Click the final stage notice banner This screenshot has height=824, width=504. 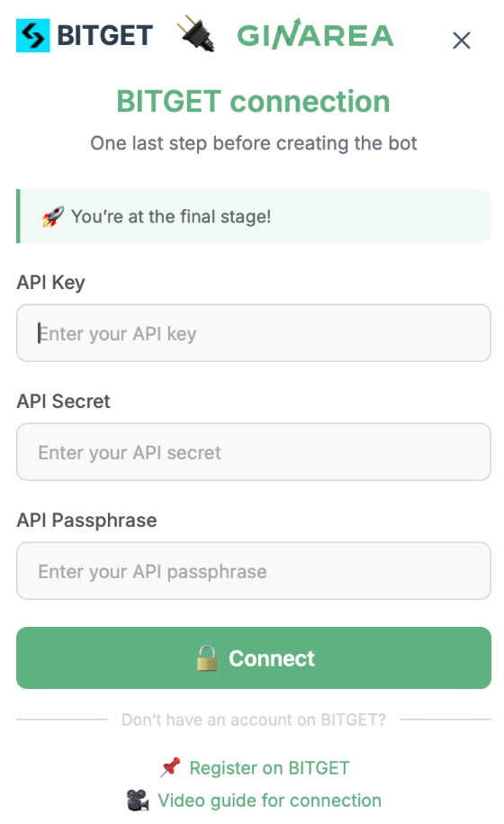pyautogui.click(x=254, y=216)
